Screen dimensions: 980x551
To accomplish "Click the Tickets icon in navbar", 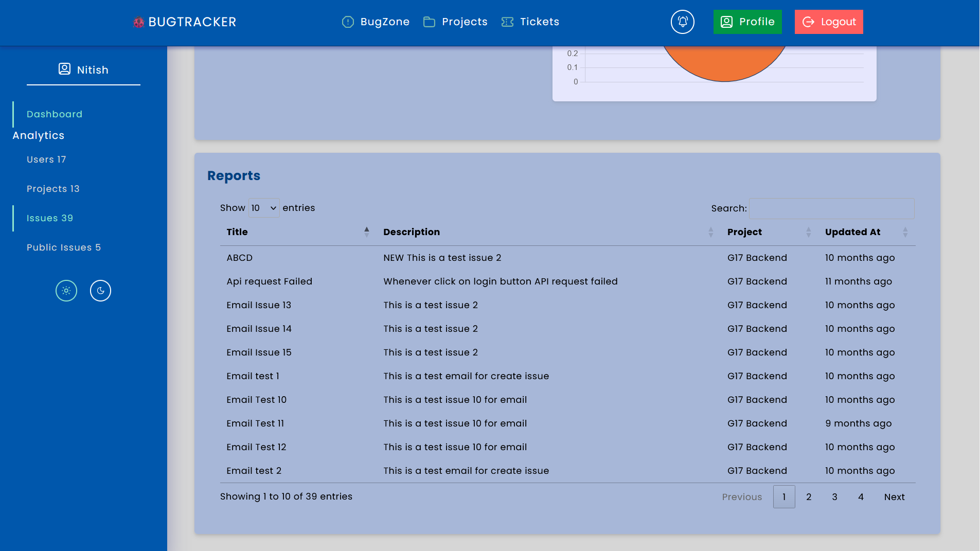I will pos(507,22).
